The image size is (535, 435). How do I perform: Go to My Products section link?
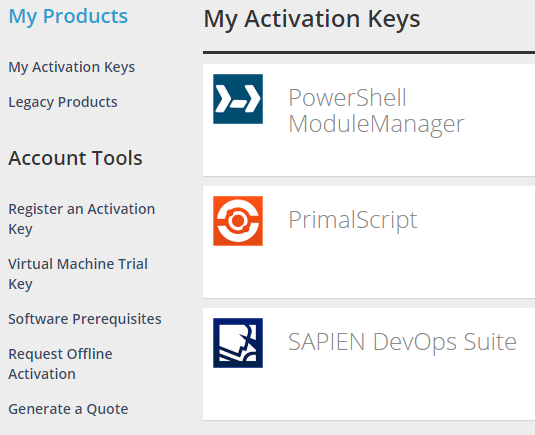pos(68,16)
